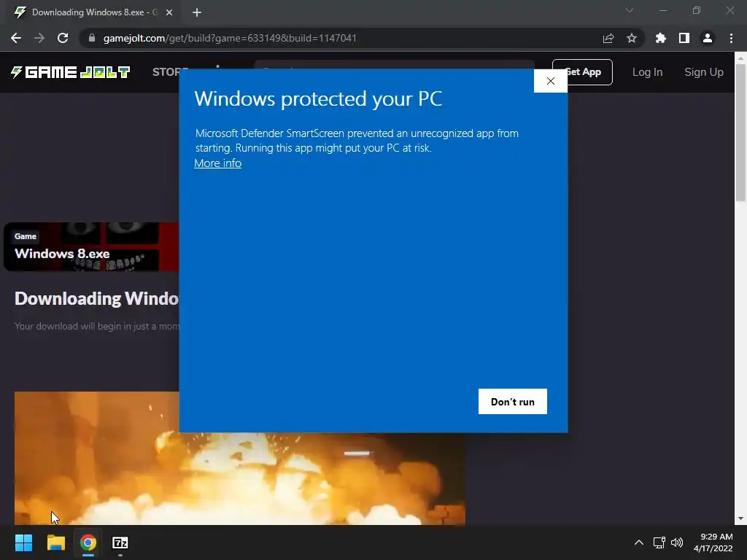Viewport: 747px width, 560px height.
Task: Close the SmartScreen dialog with X
Action: 550,81
